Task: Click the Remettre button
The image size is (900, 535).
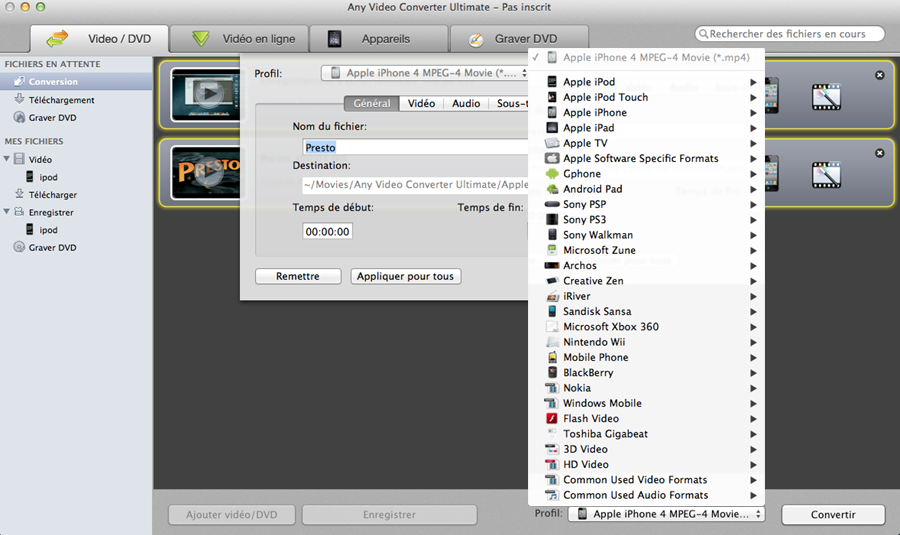Action: pyautogui.click(x=298, y=276)
